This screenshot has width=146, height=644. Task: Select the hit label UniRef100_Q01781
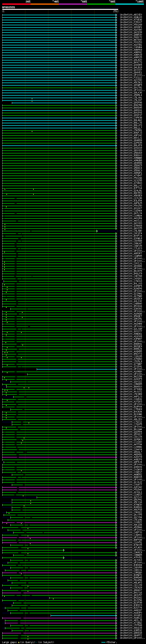click(131, 87)
